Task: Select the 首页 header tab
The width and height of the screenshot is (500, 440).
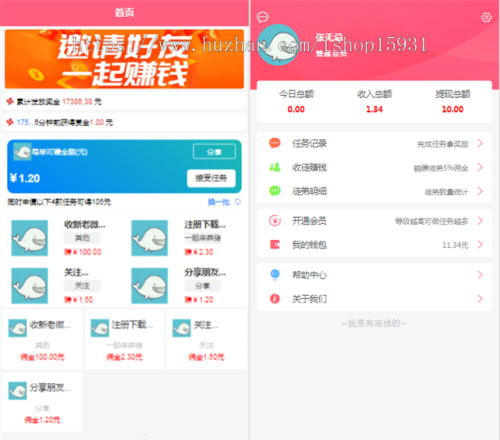Action: click(124, 13)
